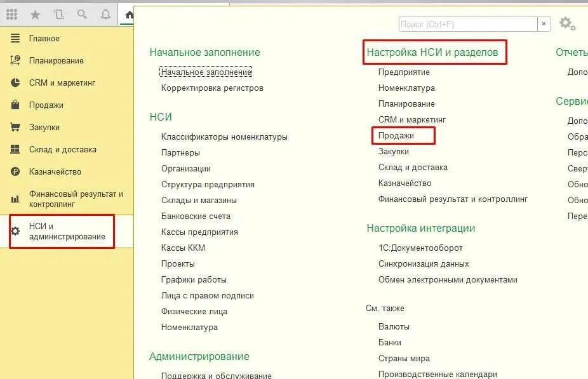Open Кассы ККМ link

tap(183, 248)
